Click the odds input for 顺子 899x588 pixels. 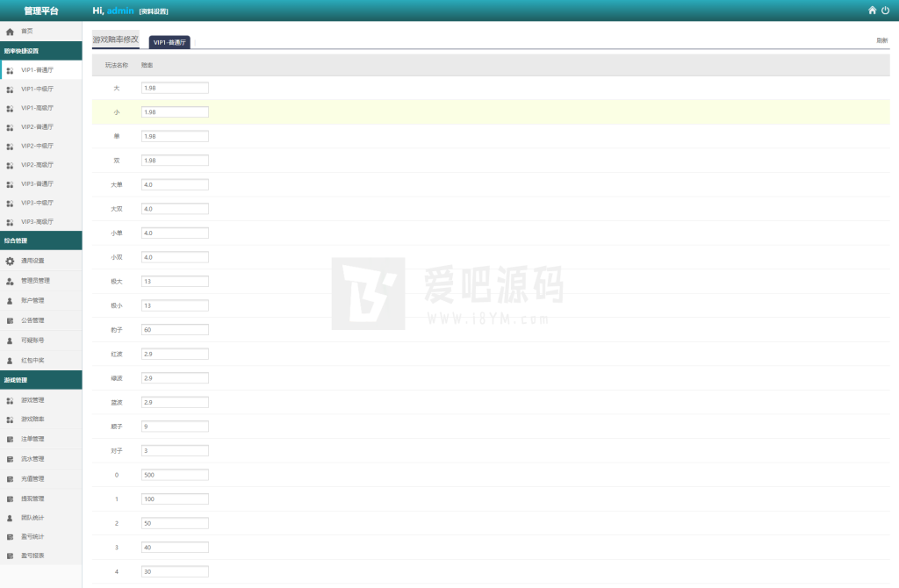coord(175,427)
